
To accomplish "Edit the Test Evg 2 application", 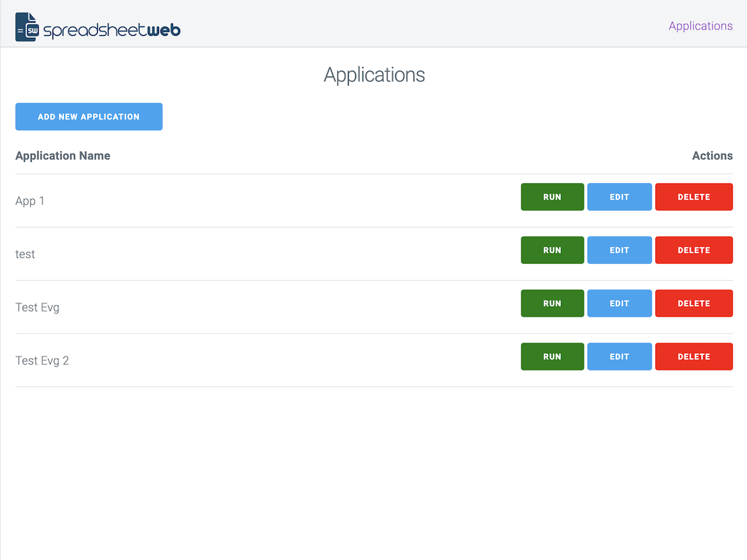I will pos(619,357).
